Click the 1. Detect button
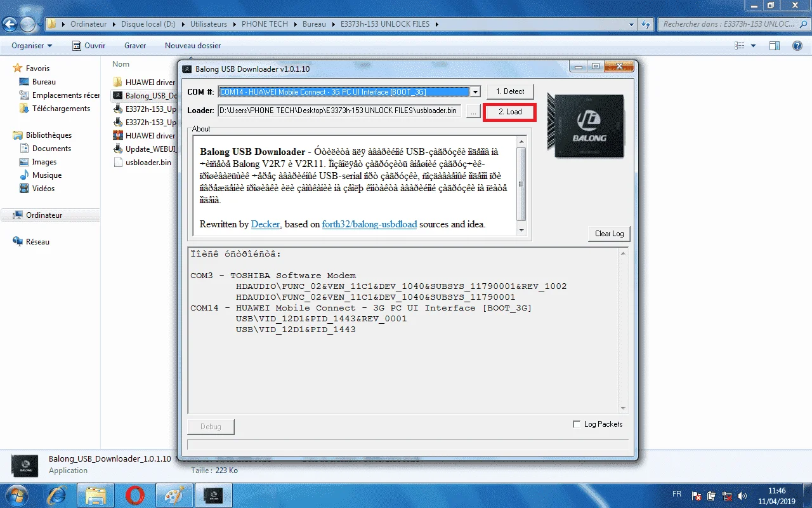Screen dimensions: 812x508 pyautogui.click(x=510, y=91)
